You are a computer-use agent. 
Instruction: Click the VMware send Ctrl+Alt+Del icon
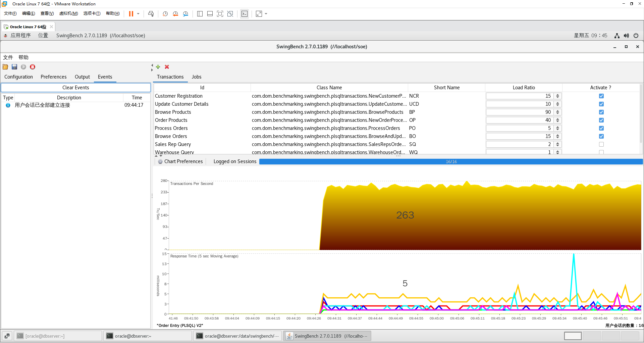pos(151,14)
